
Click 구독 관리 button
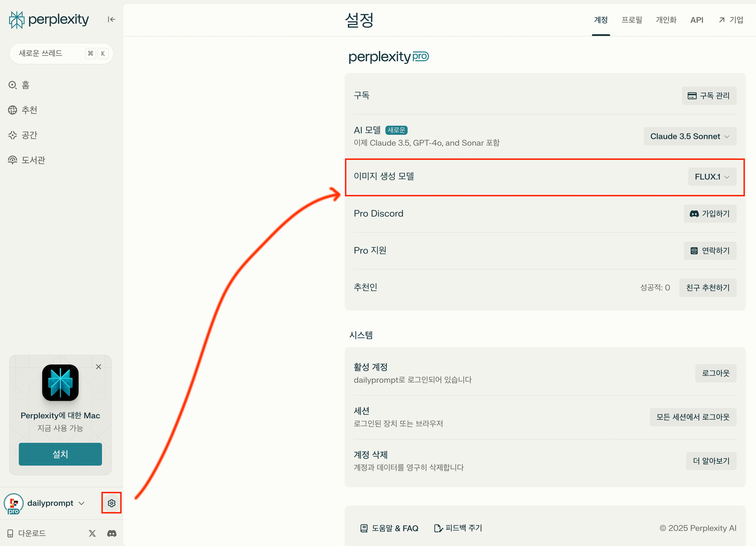click(709, 96)
